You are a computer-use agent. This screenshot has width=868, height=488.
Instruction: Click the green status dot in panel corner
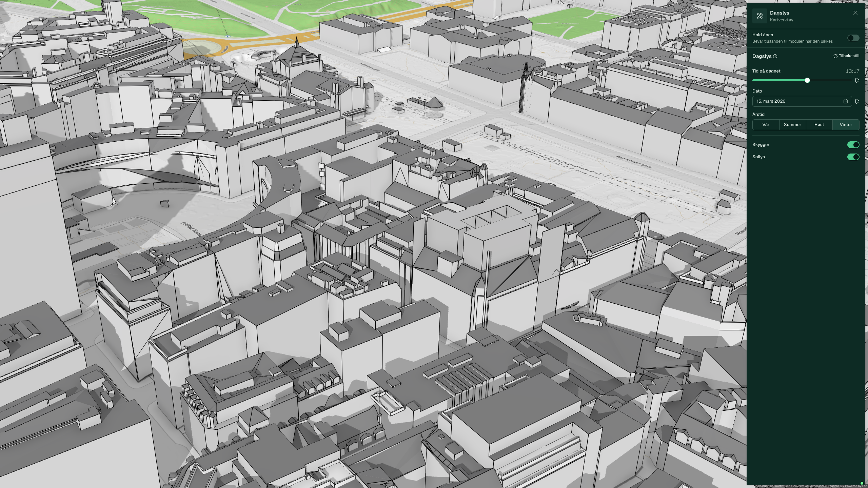(862, 483)
